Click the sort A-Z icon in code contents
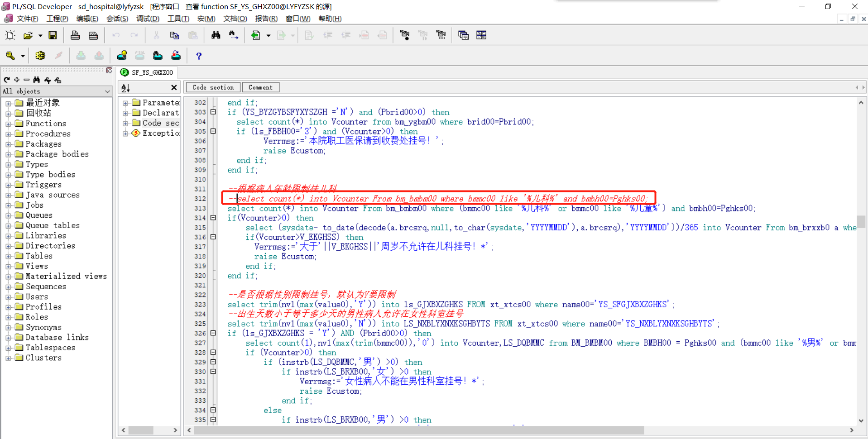 126,87
